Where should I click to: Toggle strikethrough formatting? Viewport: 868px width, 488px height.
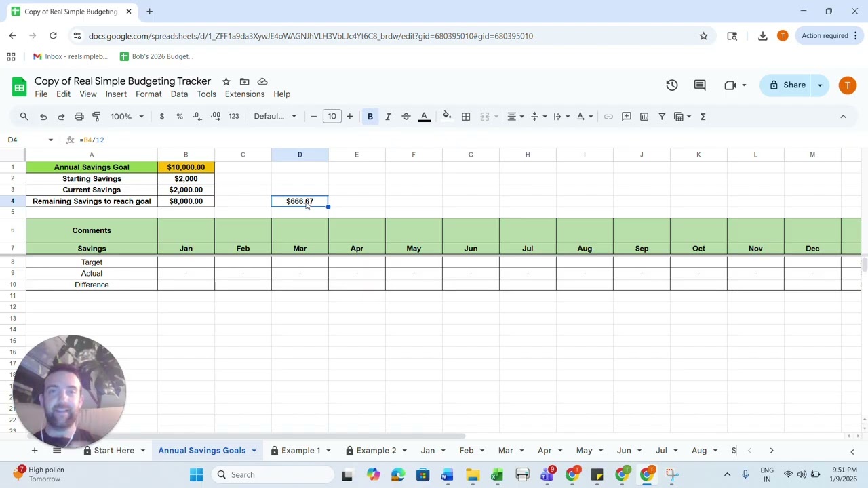pyautogui.click(x=406, y=117)
